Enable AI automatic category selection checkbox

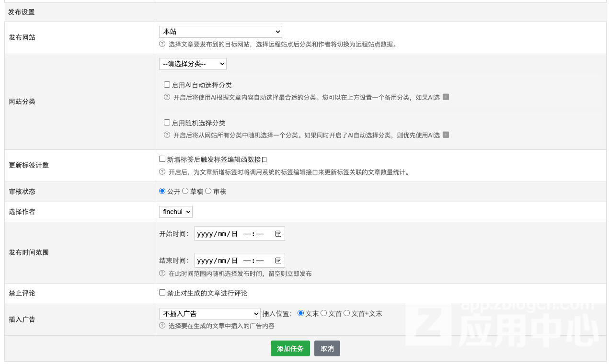167,85
